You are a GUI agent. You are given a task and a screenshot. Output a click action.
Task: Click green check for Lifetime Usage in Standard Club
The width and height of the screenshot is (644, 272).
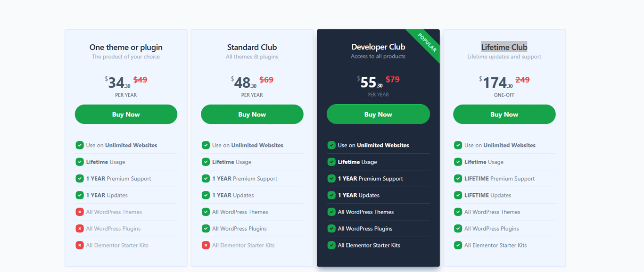(206, 162)
